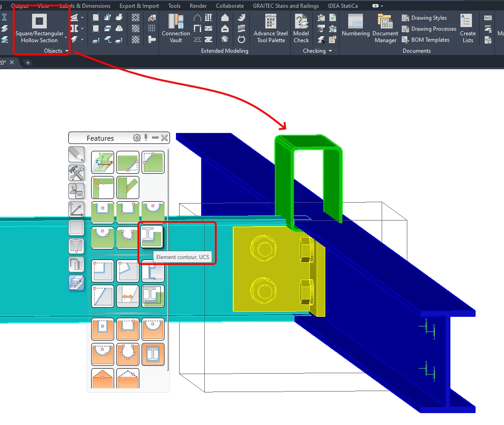
Task: Open the Hollow Section flyout arrow
Action: click(x=66, y=37)
